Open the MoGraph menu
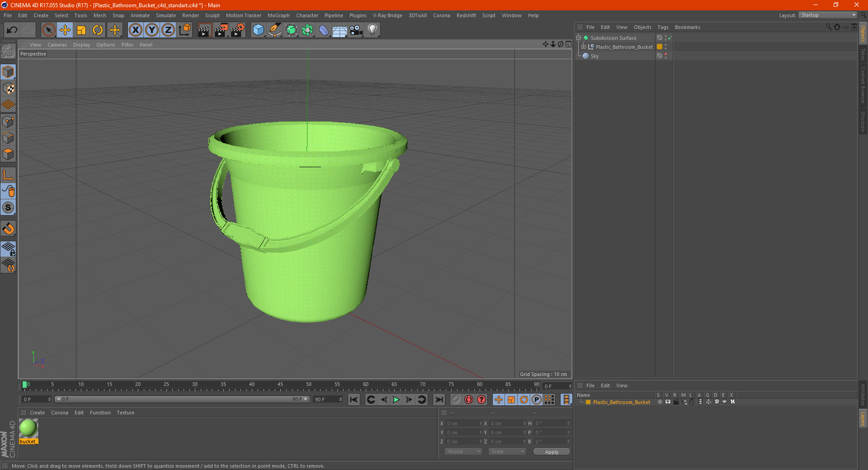Image resolution: width=868 pixels, height=470 pixels. [x=278, y=15]
